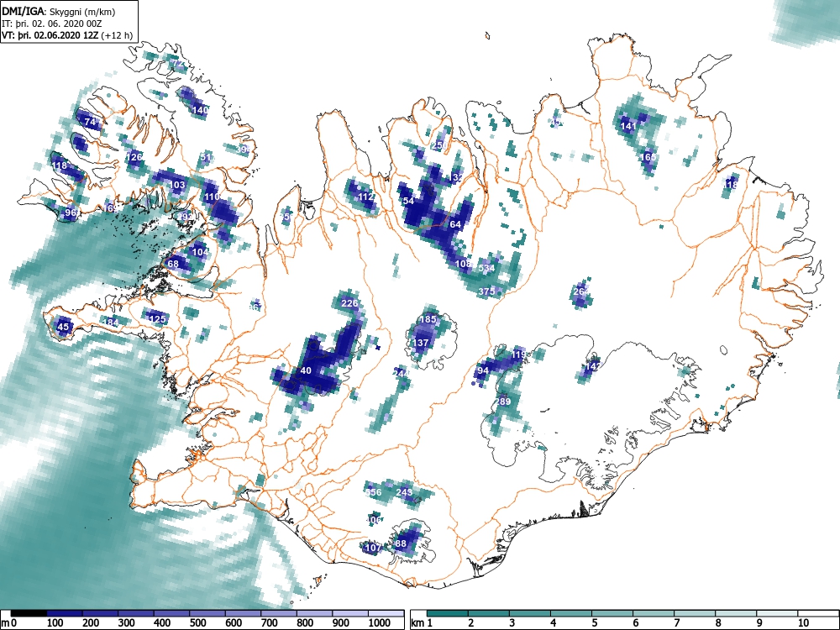Click the 'm 0' label at legend start
Image resolution: width=840 pixels, height=630 pixels.
click(x=10, y=623)
